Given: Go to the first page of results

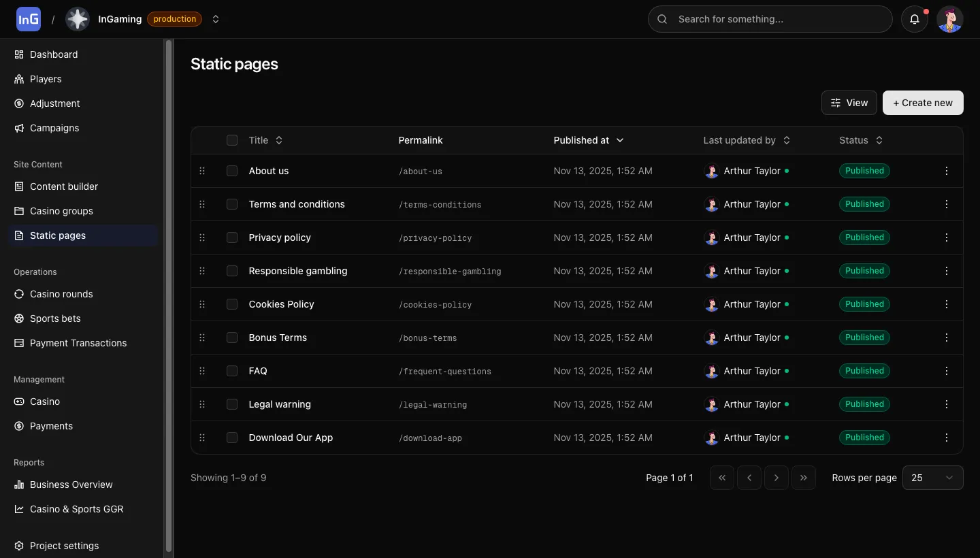Looking at the screenshot, I should point(722,478).
